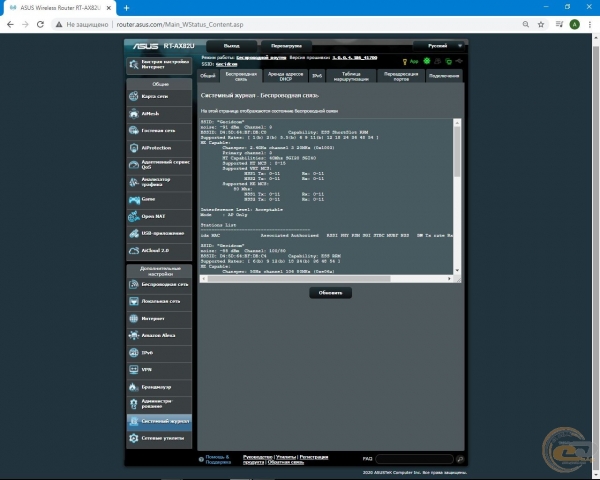
Task: Click the log box scroll-down arrow
Action: coord(457,271)
